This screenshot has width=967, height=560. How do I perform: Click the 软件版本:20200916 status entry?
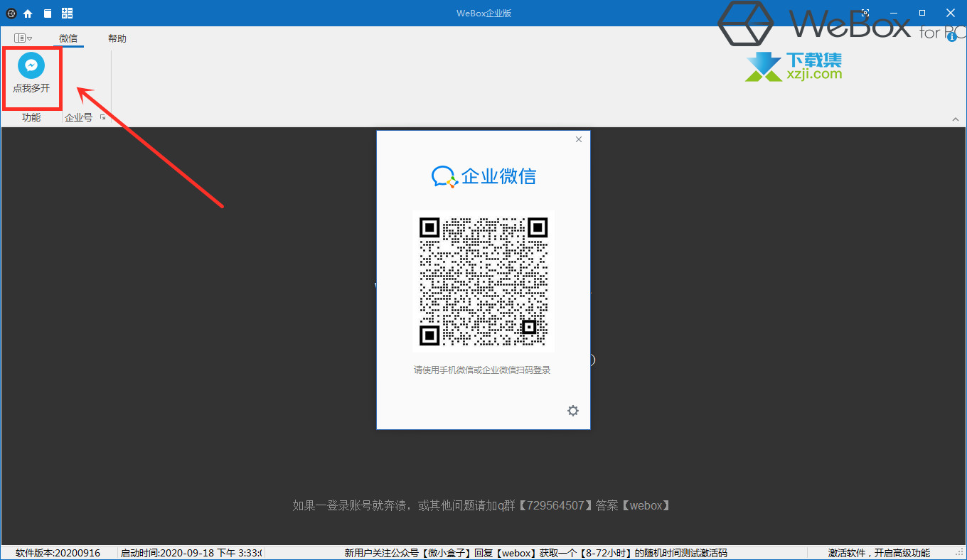58,553
